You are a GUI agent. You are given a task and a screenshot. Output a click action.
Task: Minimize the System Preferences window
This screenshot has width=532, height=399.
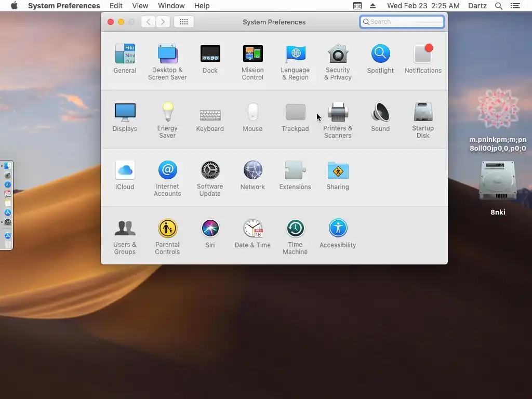click(x=121, y=22)
